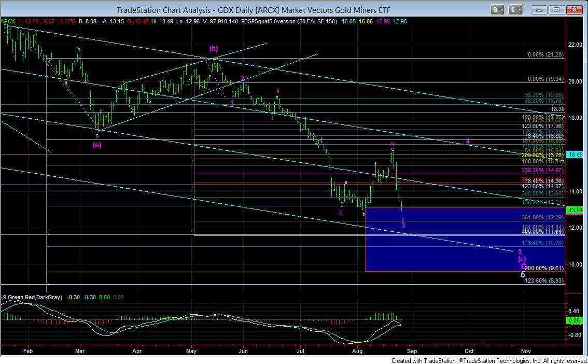The height and width of the screenshot is (364, 588).
Task: Click the 200.00% (9.61) Fibonacci label
Action: (544, 269)
